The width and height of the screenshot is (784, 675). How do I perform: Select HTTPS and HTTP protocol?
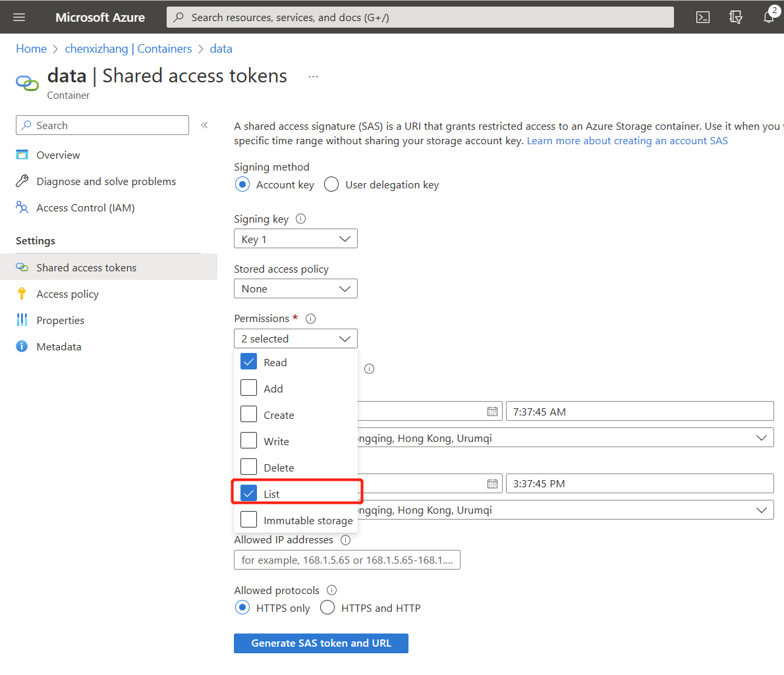(327, 608)
